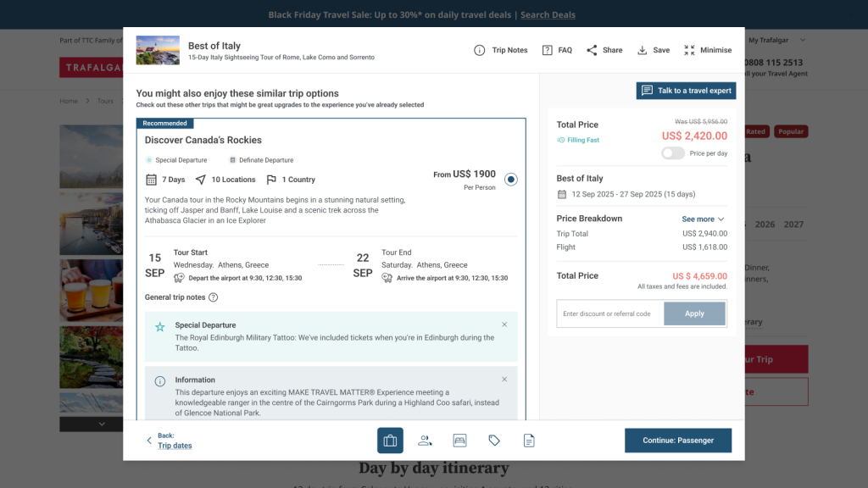
Task: Open Trip Notes info icon
Action: pyautogui.click(x=480, y=50)
